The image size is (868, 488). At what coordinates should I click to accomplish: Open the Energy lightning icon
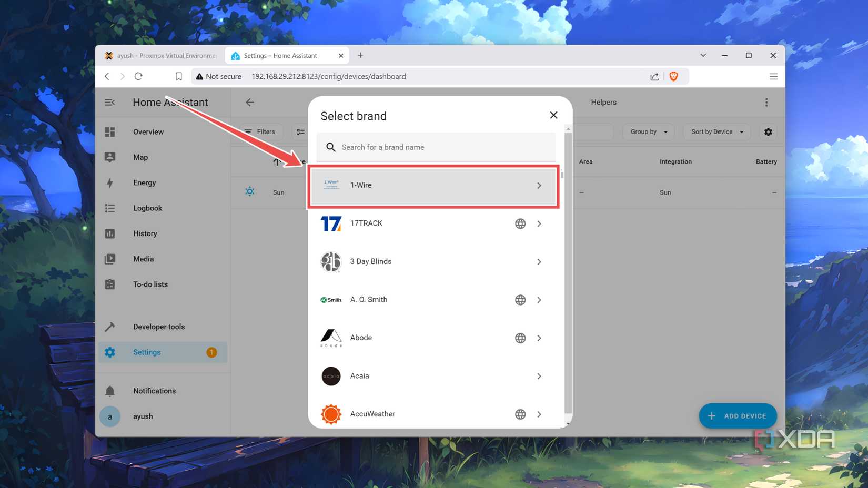pos(110,182)
